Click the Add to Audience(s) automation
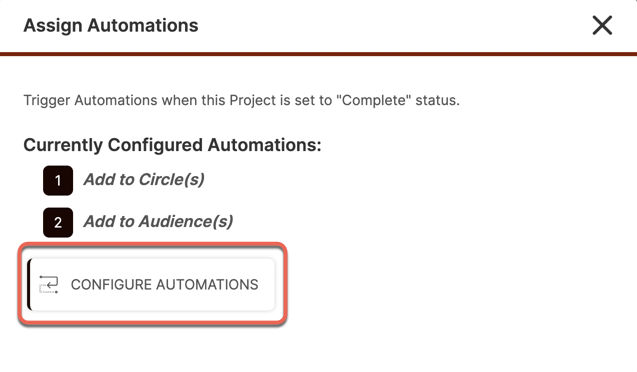The image size is (637, 372). 158,222
